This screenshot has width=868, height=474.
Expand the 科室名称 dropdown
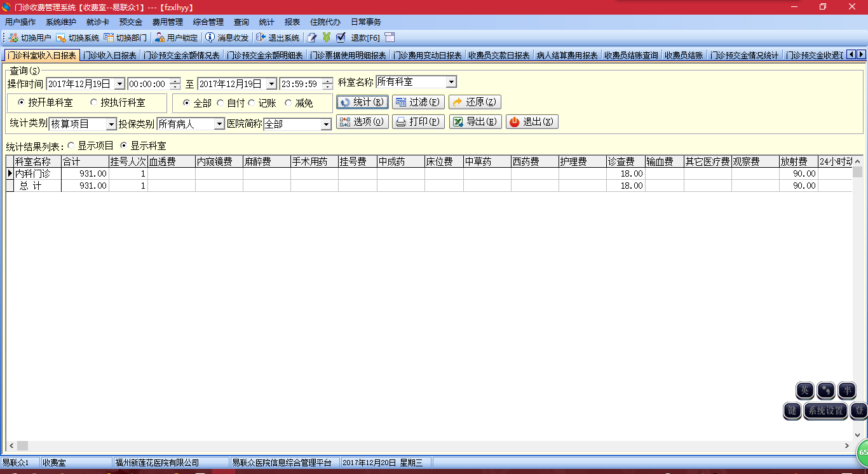pyautogui.click(x=451, y=82)
